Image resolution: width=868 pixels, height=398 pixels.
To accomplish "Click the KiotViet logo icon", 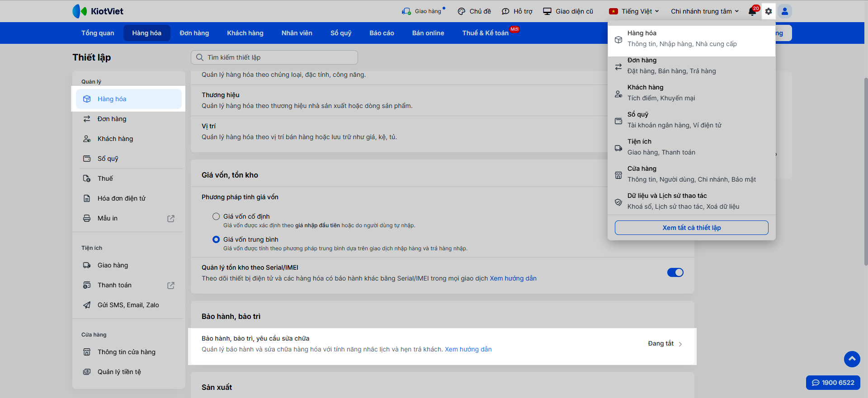I will [x=80, y=11].
